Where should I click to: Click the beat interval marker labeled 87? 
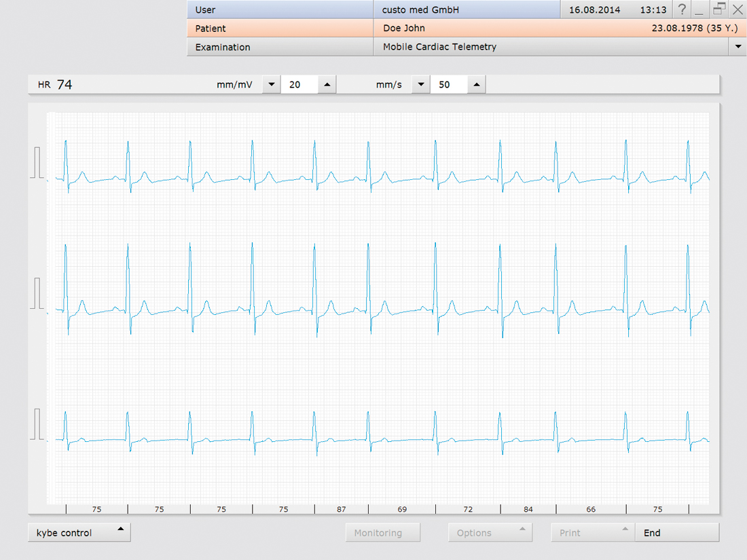tap(341, 509)
